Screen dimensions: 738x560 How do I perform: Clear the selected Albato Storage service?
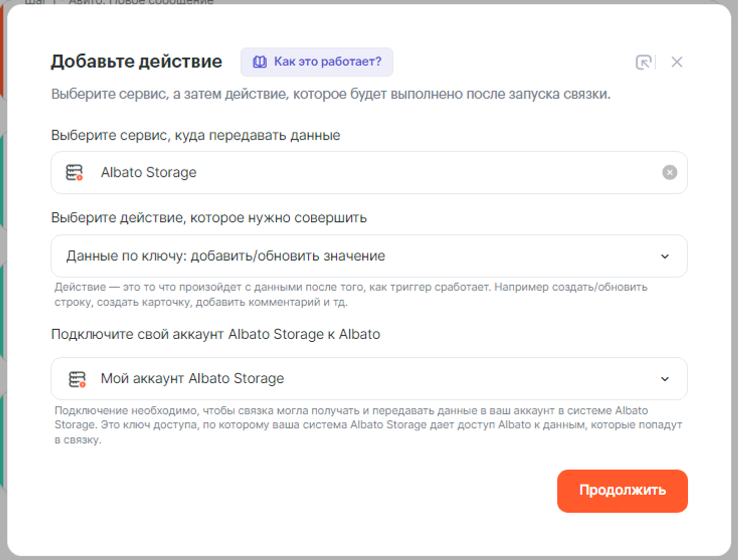pos(669,173)
